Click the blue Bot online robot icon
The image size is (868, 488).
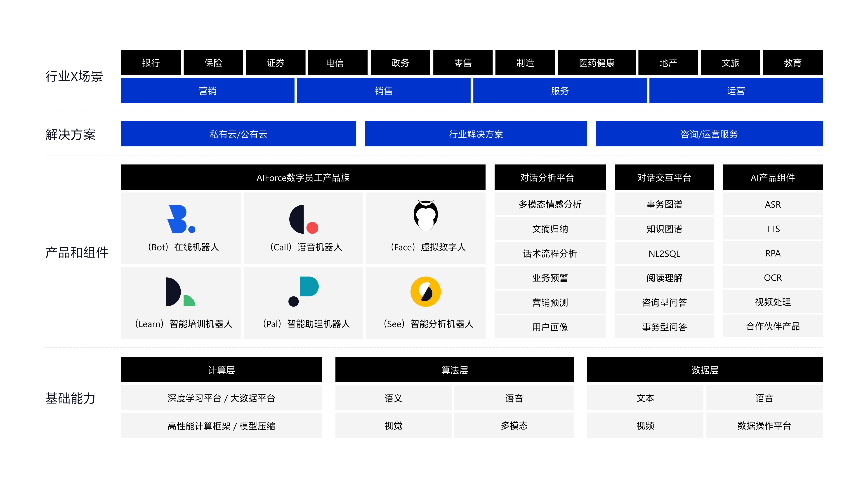tap(181, 219)
